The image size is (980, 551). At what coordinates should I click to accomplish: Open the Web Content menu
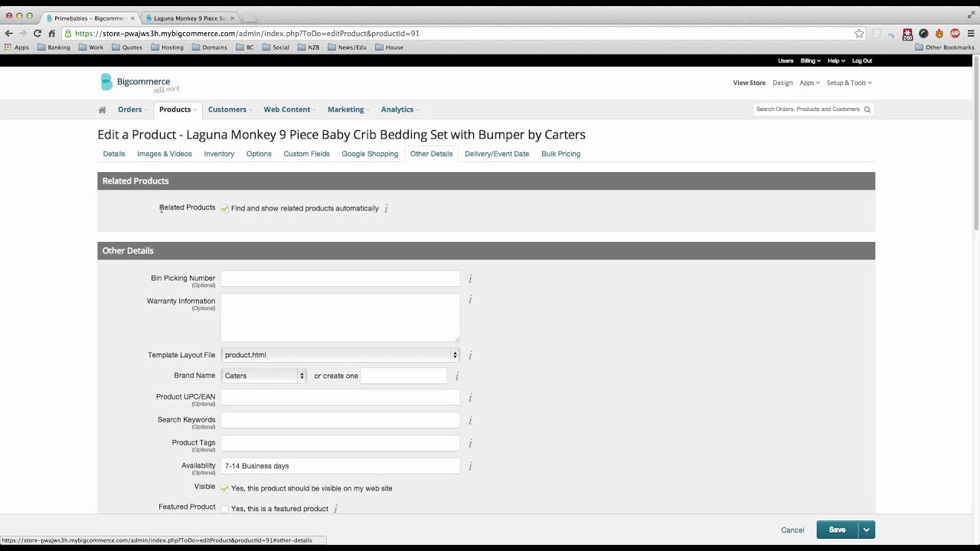pos(289,109)
